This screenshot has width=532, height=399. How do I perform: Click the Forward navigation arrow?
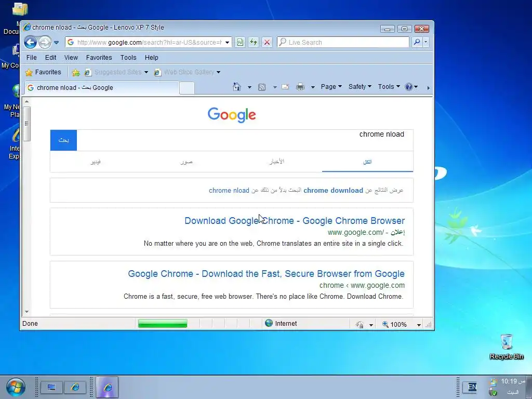pyautogui.click(x=45, y=43)
